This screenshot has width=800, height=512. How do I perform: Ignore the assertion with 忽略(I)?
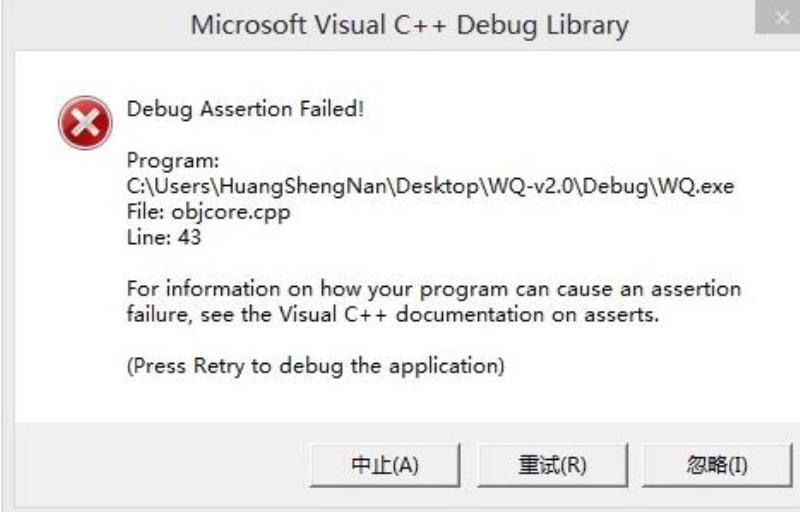(717, 465)
